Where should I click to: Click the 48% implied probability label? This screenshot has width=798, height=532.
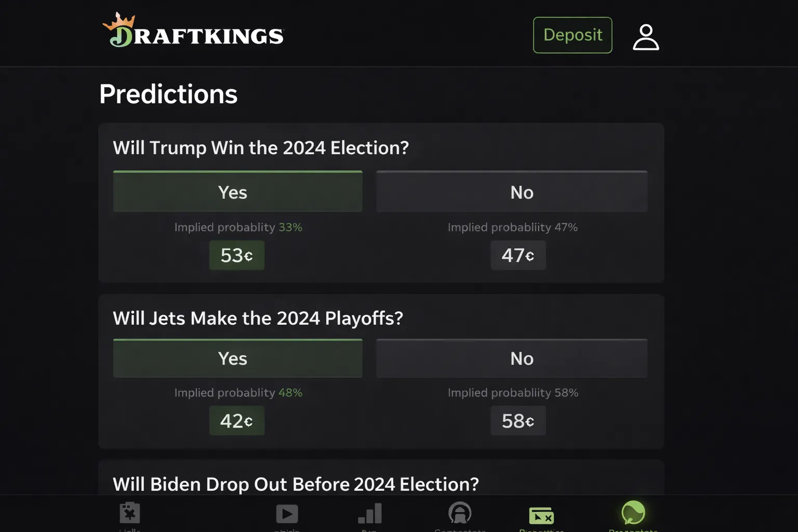[291, 393]
